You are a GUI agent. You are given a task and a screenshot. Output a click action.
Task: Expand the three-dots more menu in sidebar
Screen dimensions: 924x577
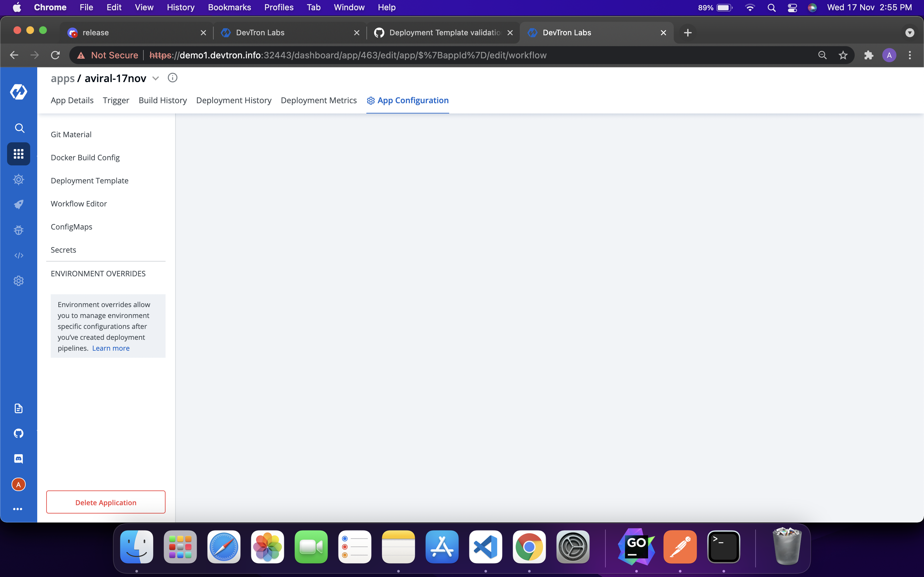click(18, 509)
